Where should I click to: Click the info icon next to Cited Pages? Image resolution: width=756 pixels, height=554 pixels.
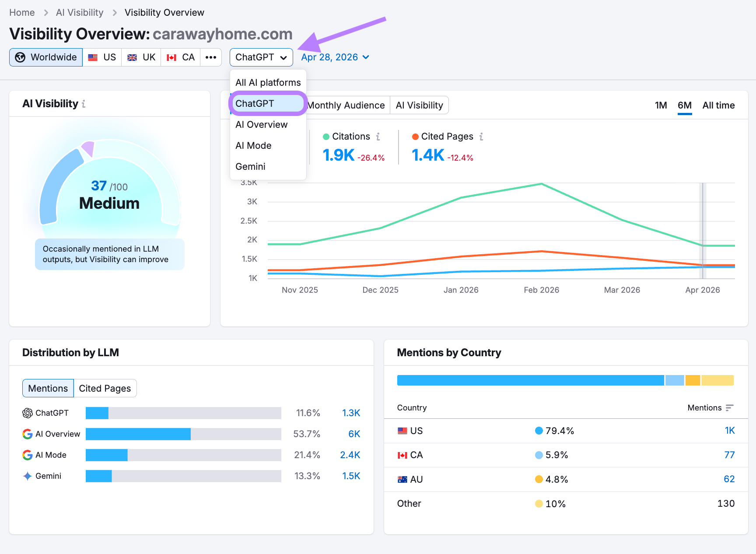pos(481,137)
